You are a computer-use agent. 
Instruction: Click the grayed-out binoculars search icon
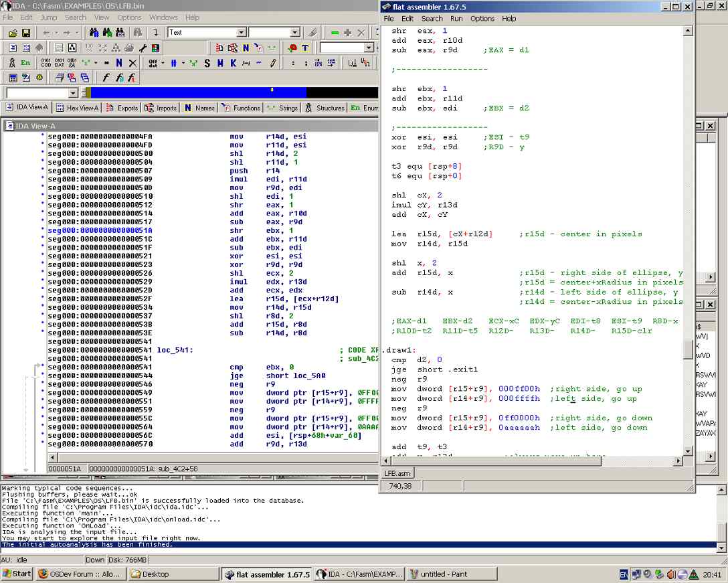(138, 33)
